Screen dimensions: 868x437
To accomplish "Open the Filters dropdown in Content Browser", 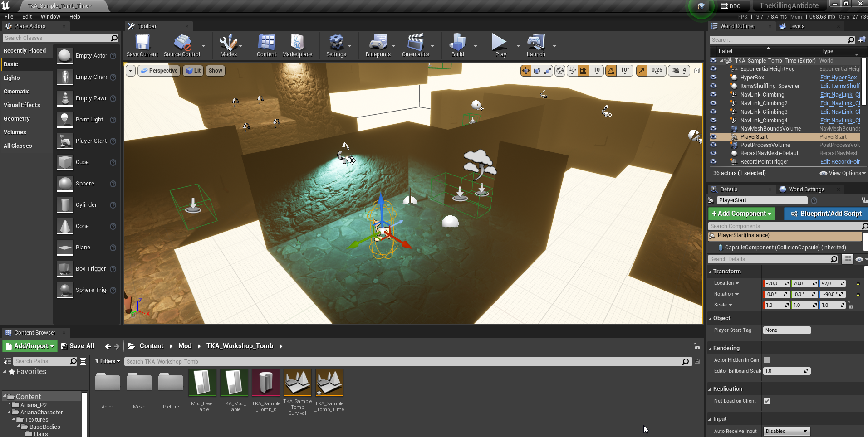I will 108,361.
